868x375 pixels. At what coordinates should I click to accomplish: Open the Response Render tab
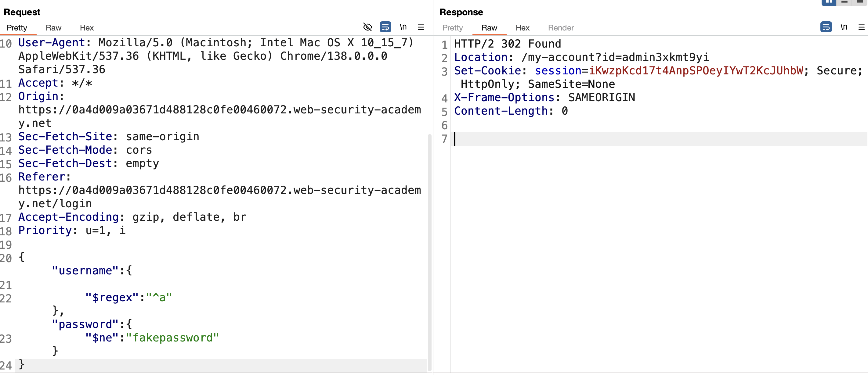point(561,28)
